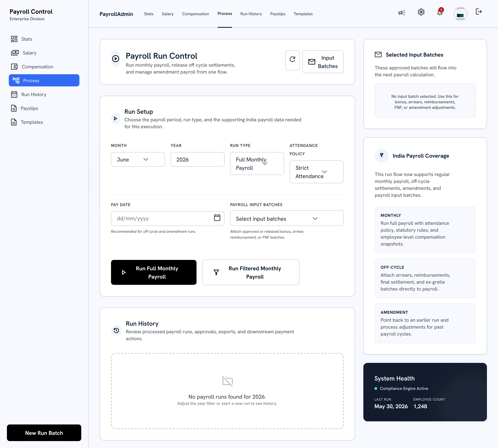
Task: Click the Pay Date dd/mm/yyyy field
Action: (x=168, y=219)
